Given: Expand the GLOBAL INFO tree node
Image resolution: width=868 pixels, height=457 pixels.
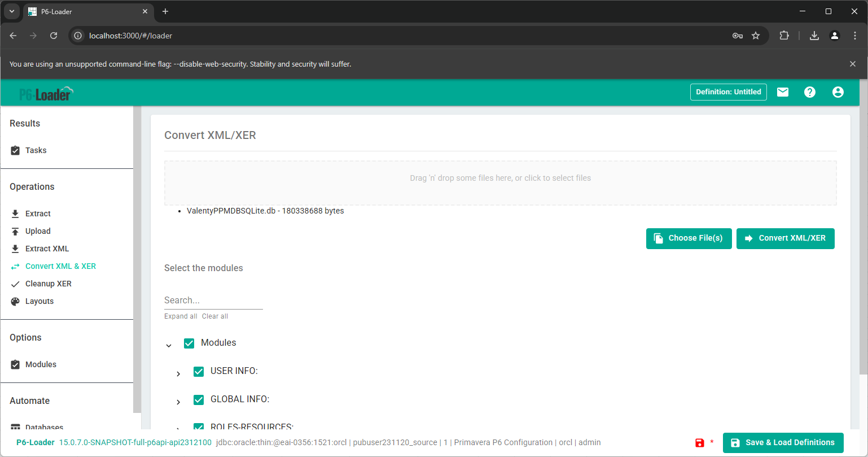Looking at the screenshot, I should (x=178, y=402).
